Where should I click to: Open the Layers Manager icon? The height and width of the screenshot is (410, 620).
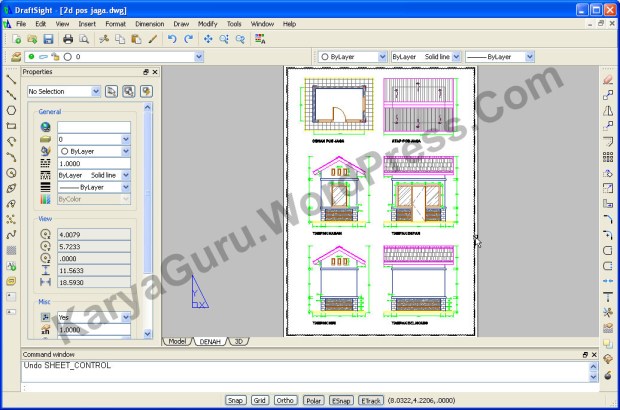(x=12, y=57)
